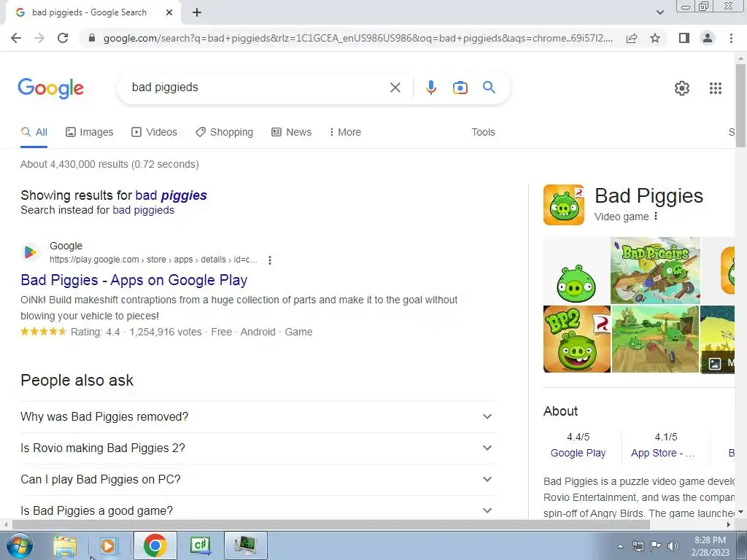747x560 pixels.
Task: Go to Google homepage via logo
Action: click(x=51, y=88)
